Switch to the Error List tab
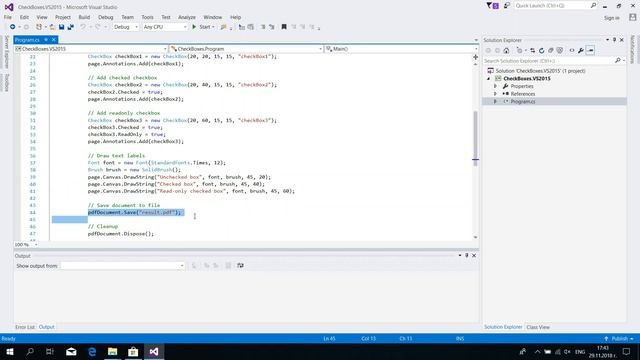 pyautogui.click(x=25, y=327)
